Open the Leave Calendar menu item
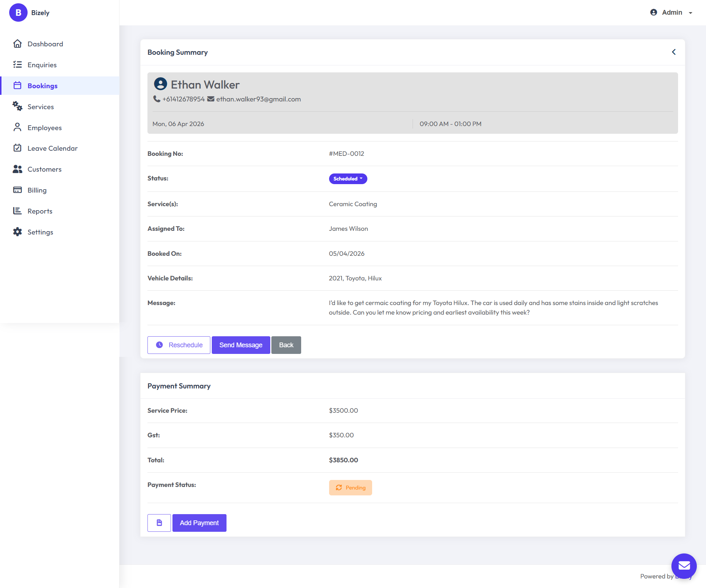 pos(60,148)
